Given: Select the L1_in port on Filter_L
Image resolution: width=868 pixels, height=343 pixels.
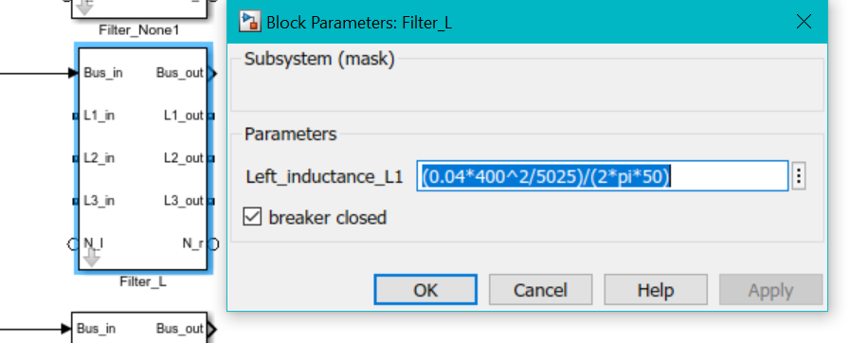Looking at the screenshot, I should 75,117.
